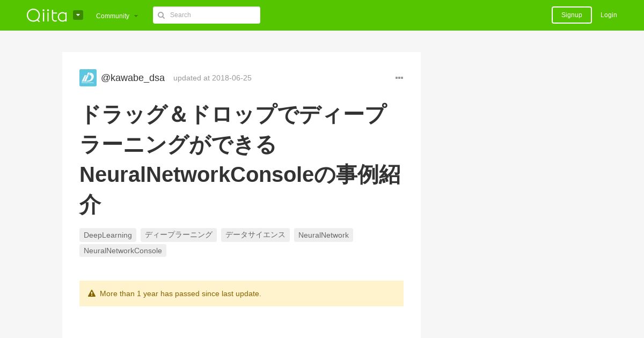644x338 pixels.
Task: Click the Qiita logo
Action: click(47, 15)
